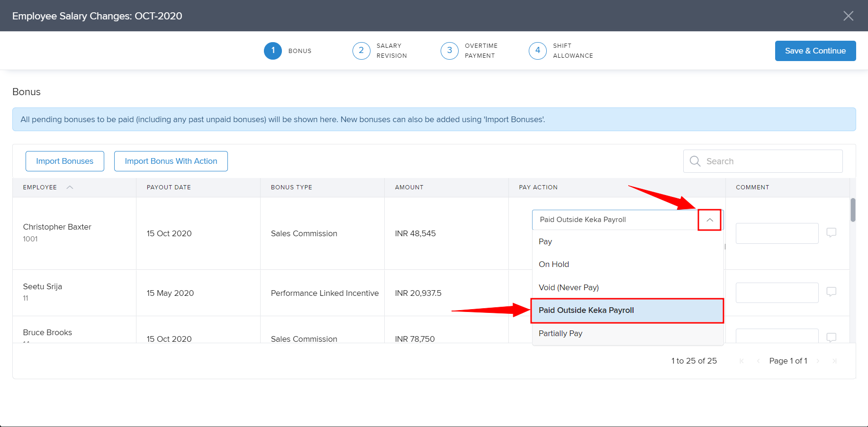Image resolution: width=868 pixels, height=427 pixels.
Task: Click Save & Continue button
Action: point(815,51)
